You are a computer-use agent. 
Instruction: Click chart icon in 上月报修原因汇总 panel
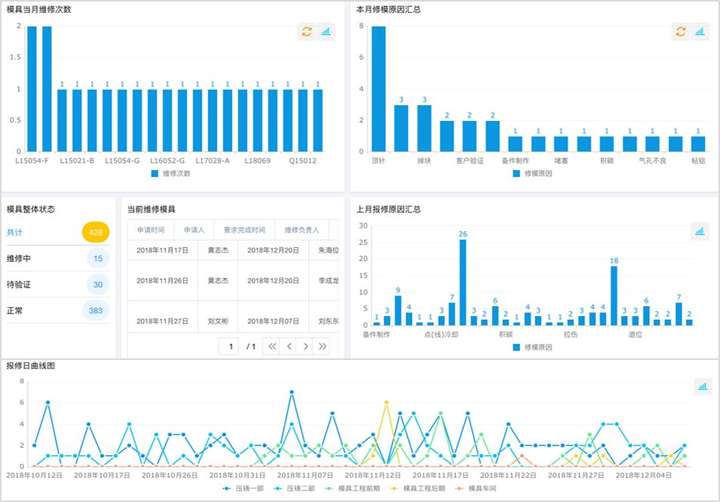pos(700,231)
